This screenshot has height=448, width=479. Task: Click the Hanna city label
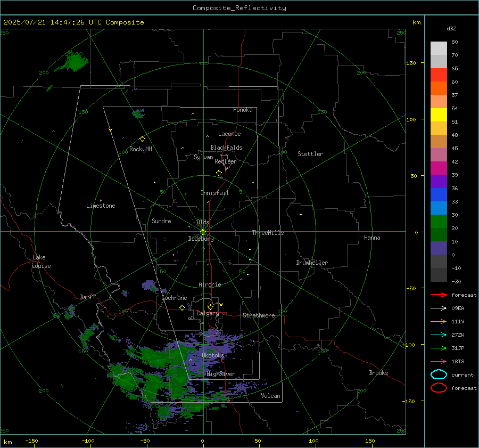coord(372,238)
